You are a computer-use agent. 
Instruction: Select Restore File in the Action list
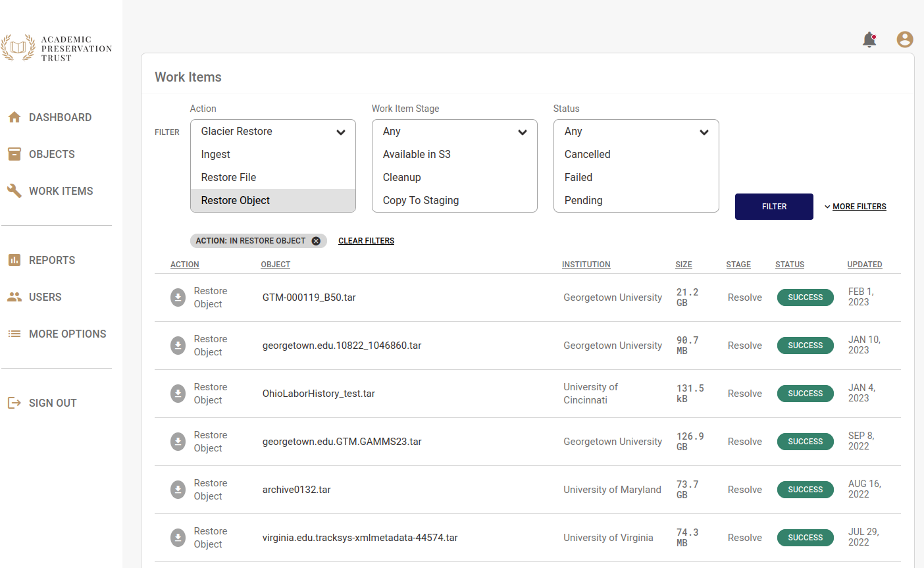(272, 178)
